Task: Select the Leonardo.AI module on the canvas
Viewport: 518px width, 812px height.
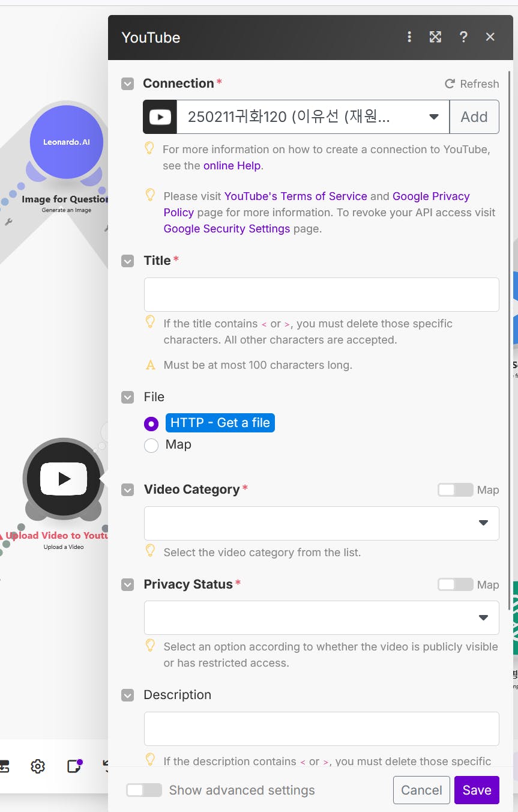Action: coord(66,142)
